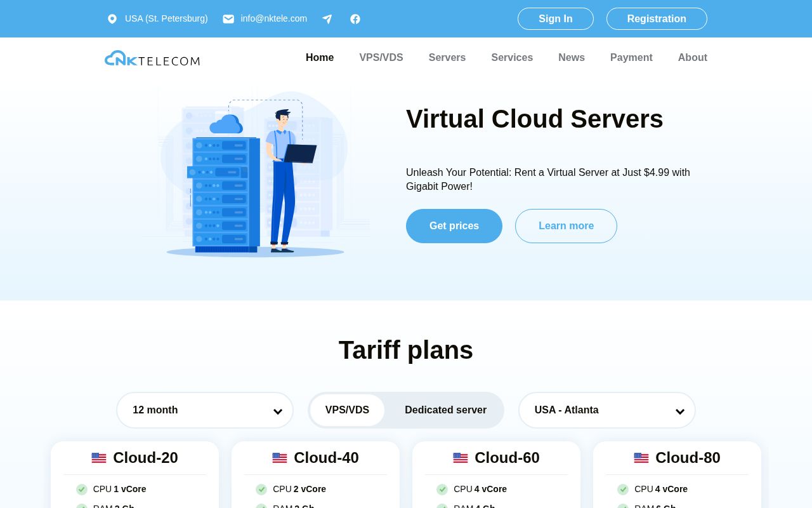Image resolution: width=812 pixels, height=508 pixels.
Task: Click the checkmark beside Cloud-20 CPU 1 vCore
Action: [82, 490]
